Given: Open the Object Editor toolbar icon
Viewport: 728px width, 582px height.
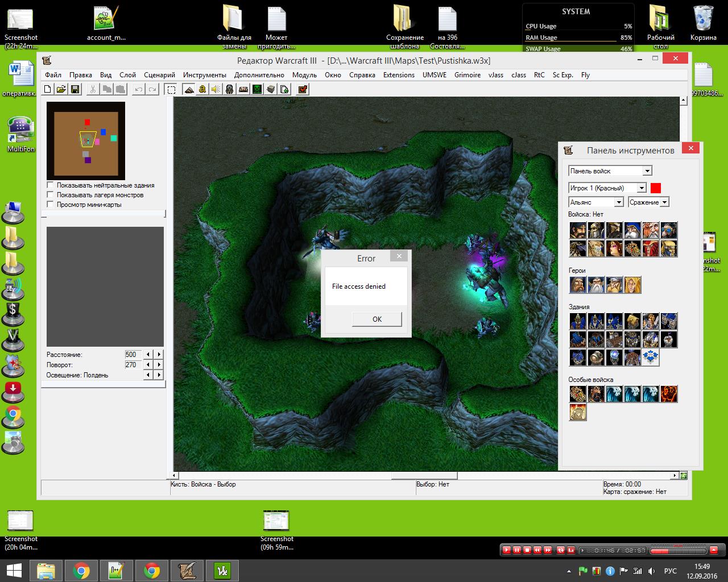Looking at the screenshot, I should [229, 89].
